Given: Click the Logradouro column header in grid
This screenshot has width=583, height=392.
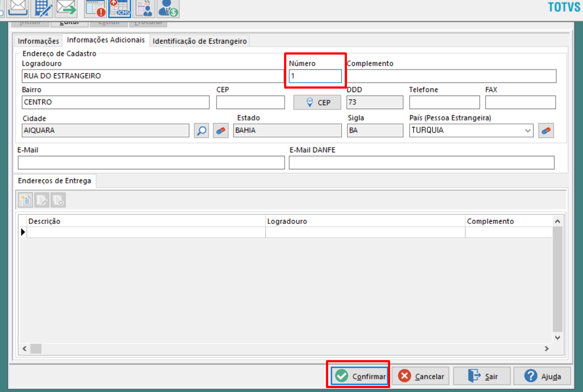Looking at the screenshot, I should coord(365,221).
